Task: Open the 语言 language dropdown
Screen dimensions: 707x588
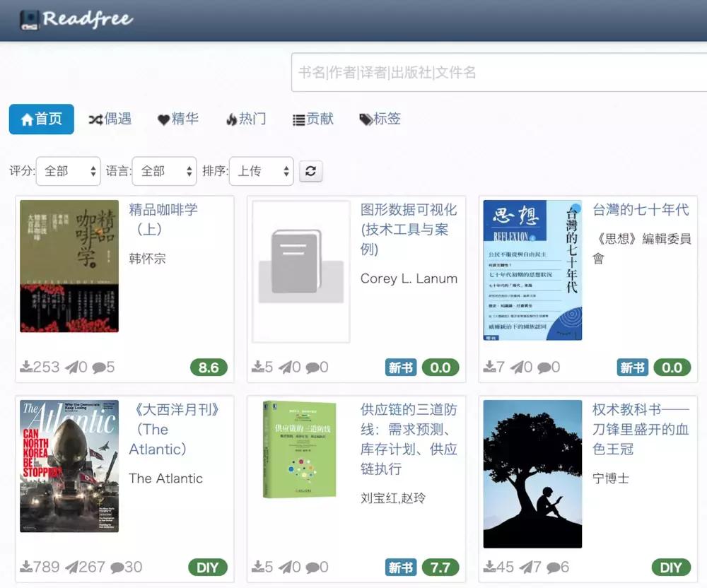Action: 164,171
